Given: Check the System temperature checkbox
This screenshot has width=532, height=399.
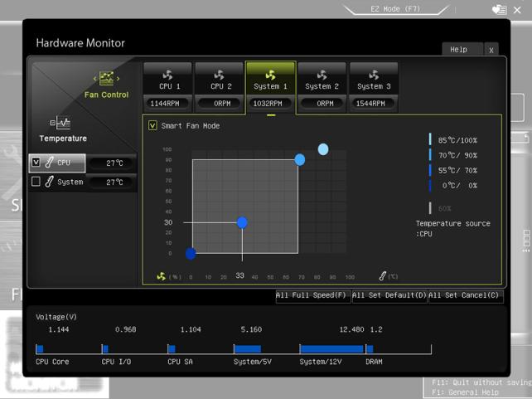Looking at the screenshot, I should (x=36, y=182).
